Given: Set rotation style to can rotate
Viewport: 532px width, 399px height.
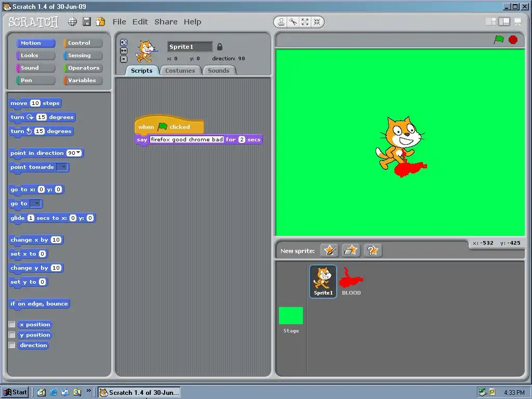Looking at the screenshot, I should (124, 43).
